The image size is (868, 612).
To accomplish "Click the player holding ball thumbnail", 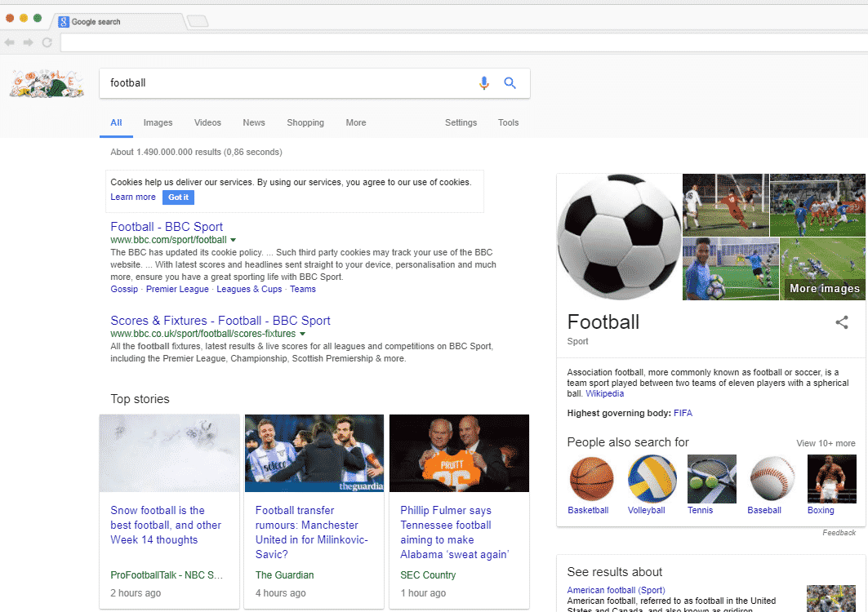I will [730, 269].
